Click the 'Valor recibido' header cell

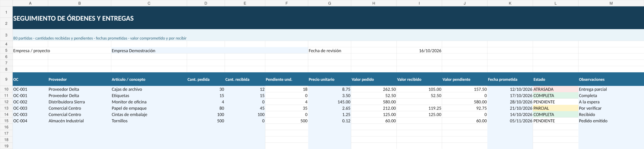pyautogui.click(x=419, y=79)
